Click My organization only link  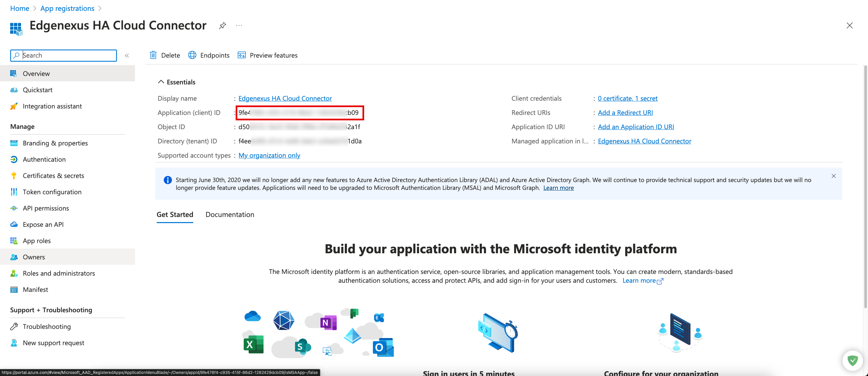pyautogui.click(x=269, y=155)
